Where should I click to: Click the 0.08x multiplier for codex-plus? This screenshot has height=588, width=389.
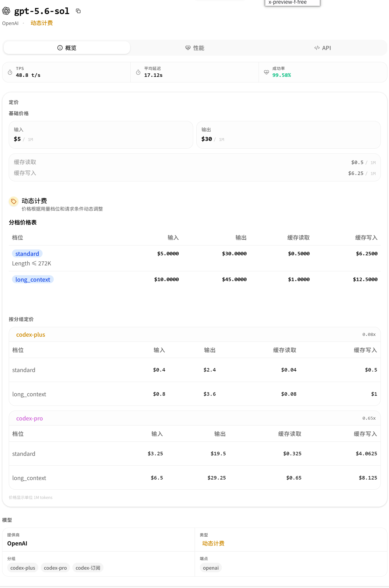click(369, 335)
